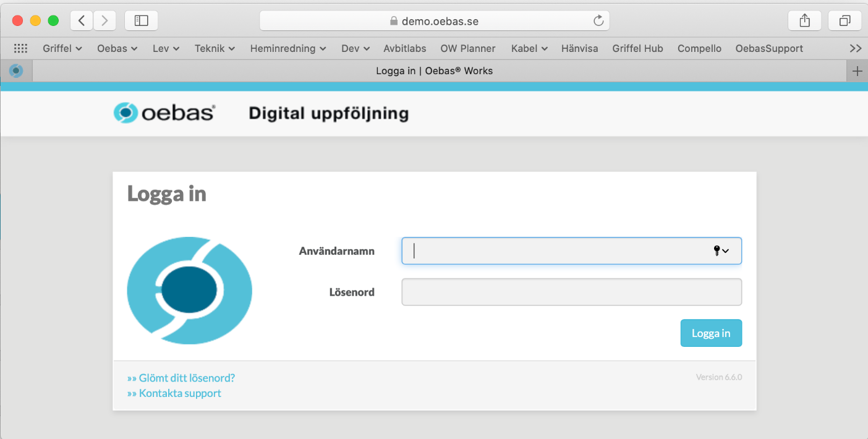
Task: Open the Share sheet icon
Action: point(804,20)
